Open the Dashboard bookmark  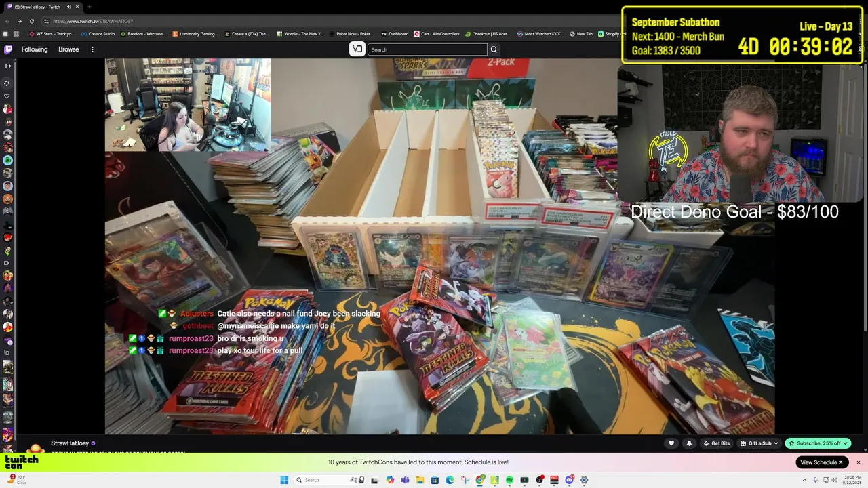395,34
